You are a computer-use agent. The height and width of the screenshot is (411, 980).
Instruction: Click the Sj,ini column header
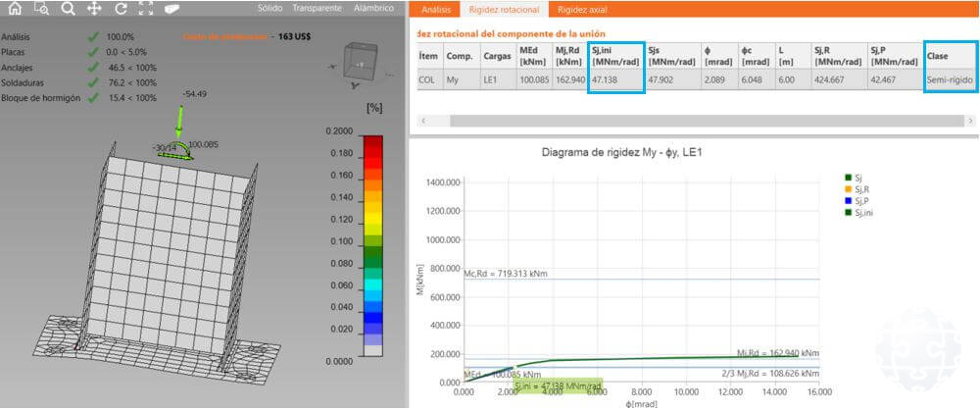coord(615,56)
